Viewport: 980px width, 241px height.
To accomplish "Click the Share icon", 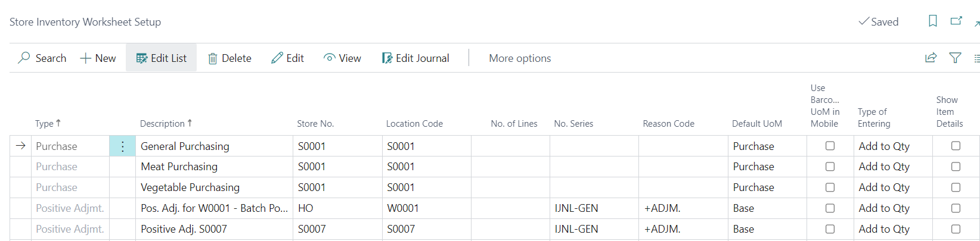I will click(931, 58).
